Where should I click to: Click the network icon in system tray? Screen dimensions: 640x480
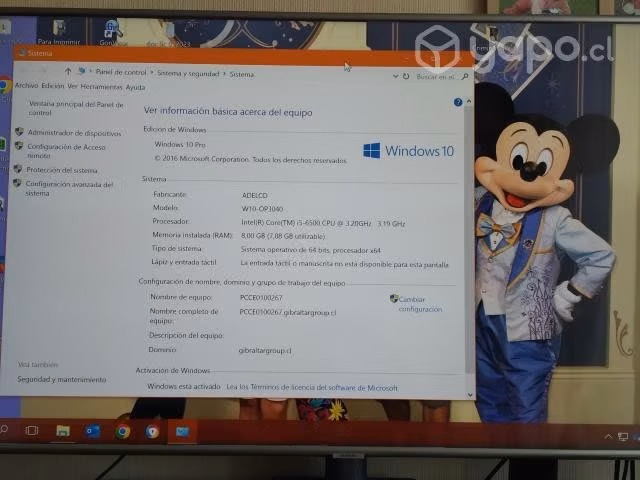pyautogui.click(x=623, y=437)
